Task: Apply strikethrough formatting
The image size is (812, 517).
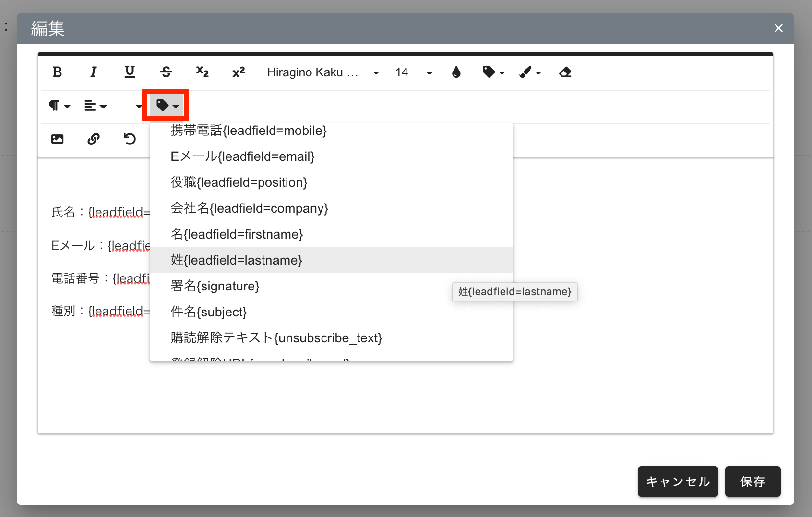Action: pos(166,72)
